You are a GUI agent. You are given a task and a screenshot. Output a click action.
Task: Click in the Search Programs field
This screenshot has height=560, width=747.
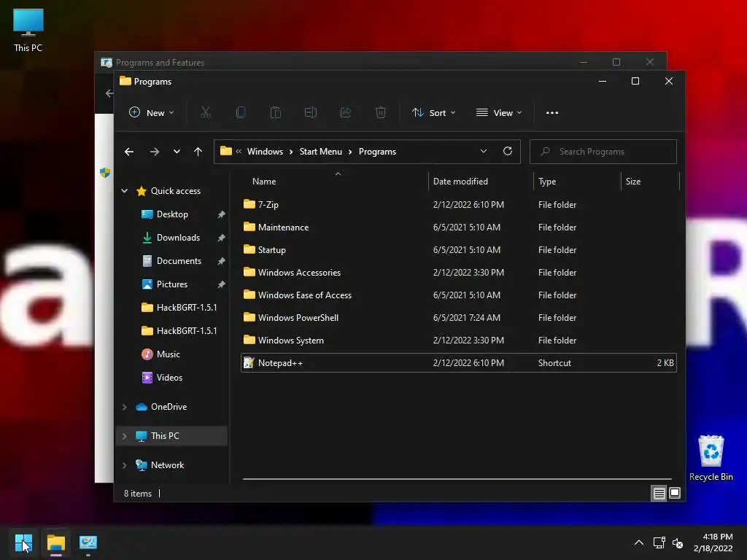(x=603, y=152)
